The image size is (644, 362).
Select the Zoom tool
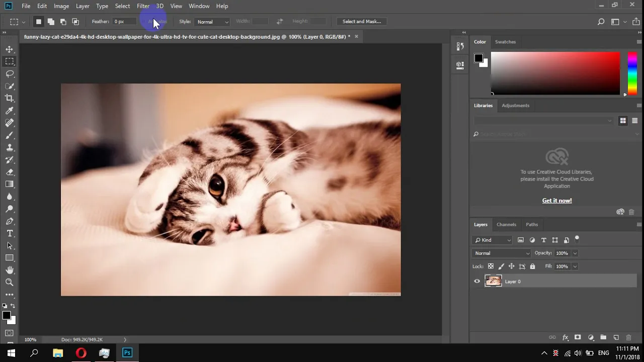coord(10,283)
